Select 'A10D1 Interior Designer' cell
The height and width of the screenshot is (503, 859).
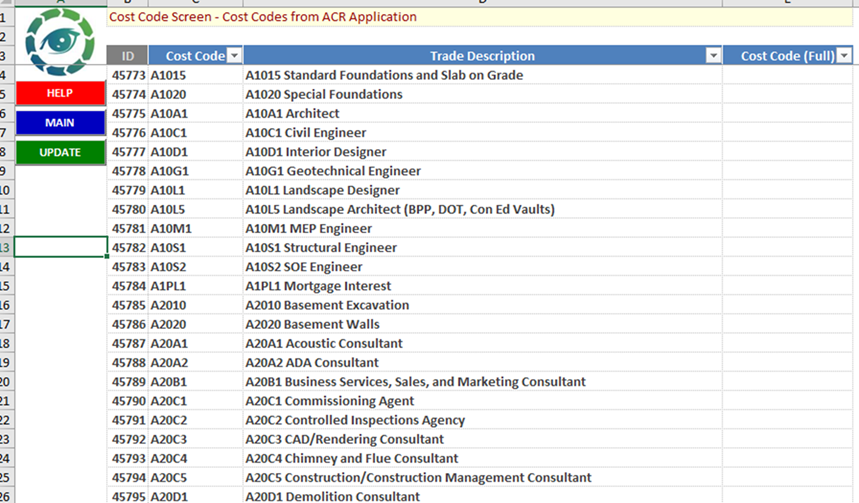(x=483, y=152)
